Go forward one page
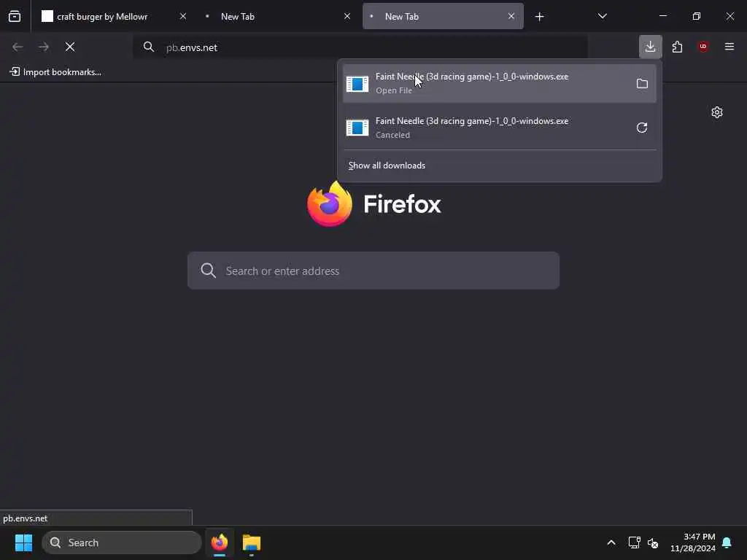 (44, 47)
